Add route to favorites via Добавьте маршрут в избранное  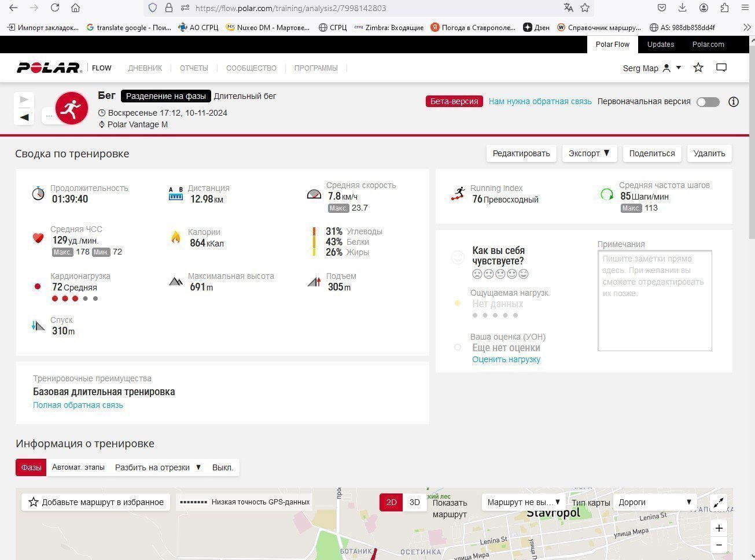point(96,502)
